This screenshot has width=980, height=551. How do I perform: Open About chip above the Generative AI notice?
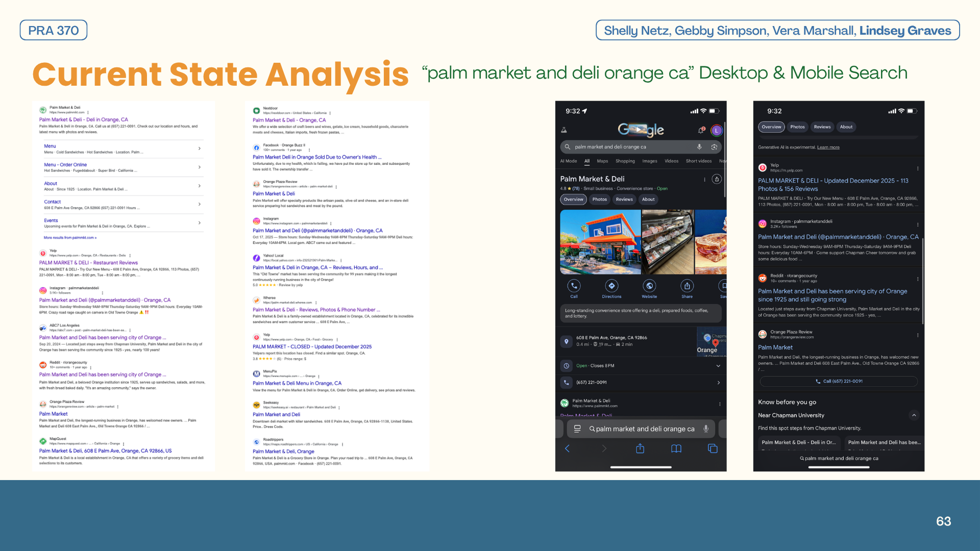(846, 127)
